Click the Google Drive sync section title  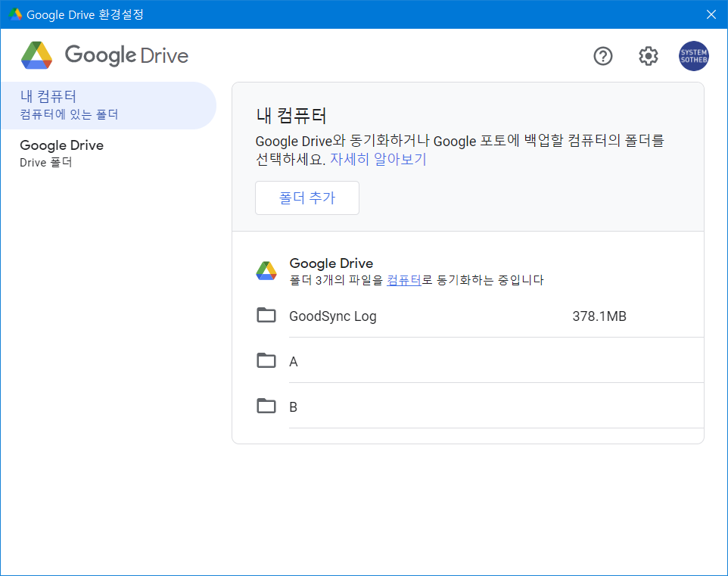click(x=331, y=263)
